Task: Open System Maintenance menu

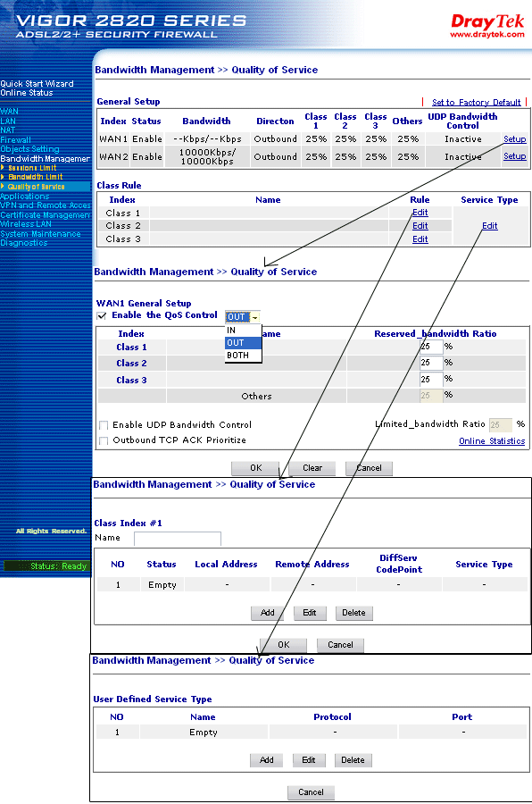Action: 40,234
